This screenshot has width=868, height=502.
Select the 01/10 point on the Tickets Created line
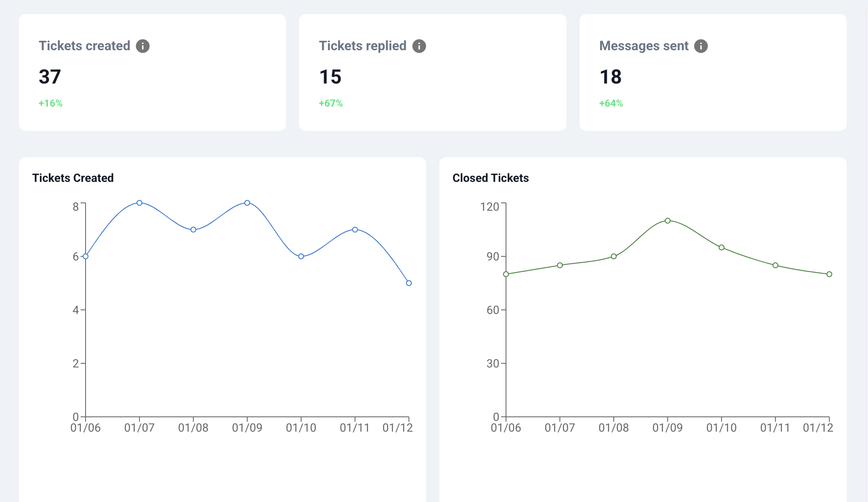coord(301,256)
